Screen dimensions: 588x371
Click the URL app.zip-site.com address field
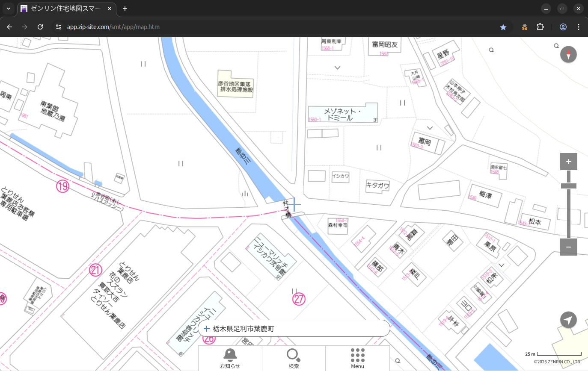113,27
